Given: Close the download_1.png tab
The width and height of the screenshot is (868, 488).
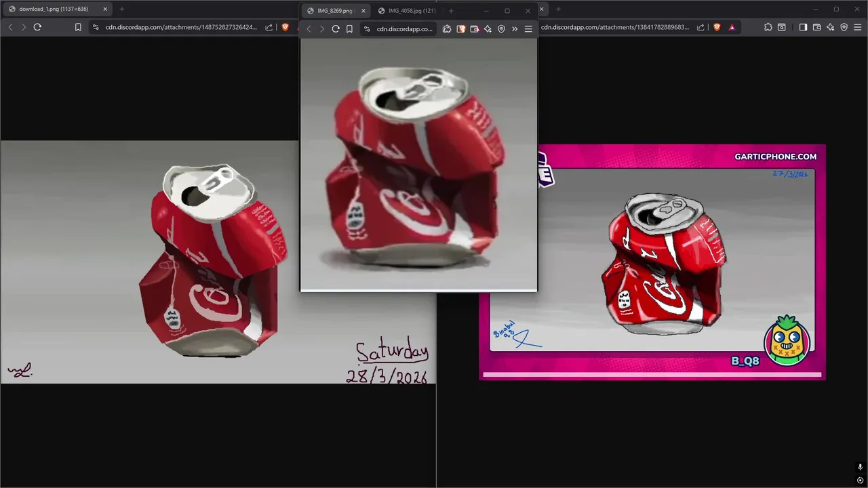Looking at the screenshot, I should (x=105, y=9).
